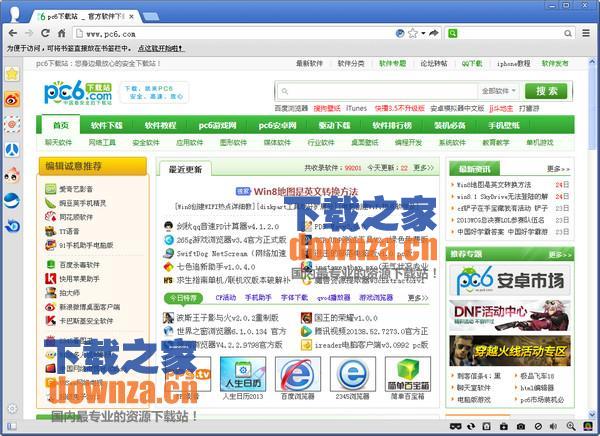
Task: Switch browser core with blue compatibility icon
Action: (x=400, y=33)
